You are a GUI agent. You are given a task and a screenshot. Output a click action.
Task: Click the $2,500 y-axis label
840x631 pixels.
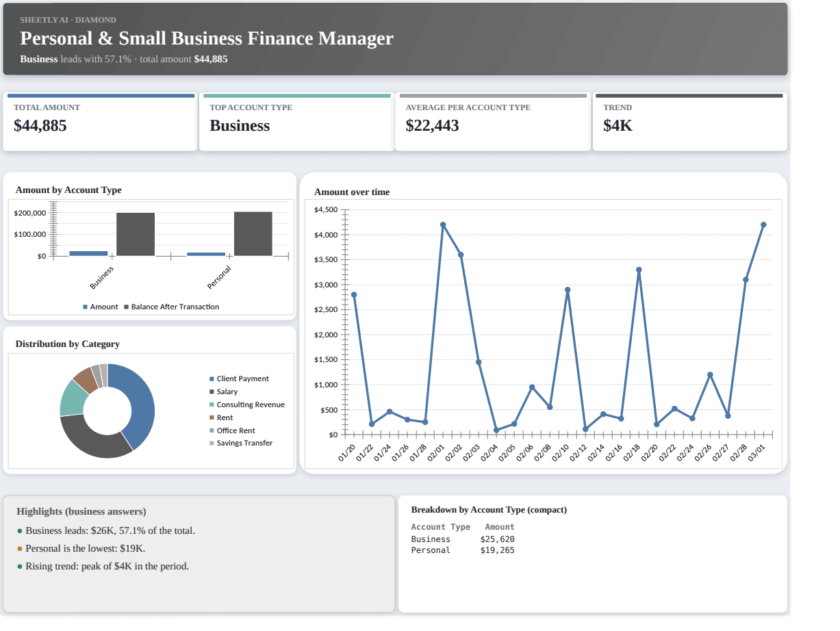326,310
